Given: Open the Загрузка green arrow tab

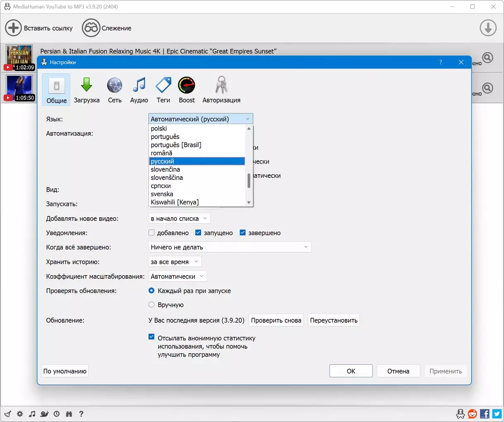Looking at the screenshot, I should coord(86,90).
